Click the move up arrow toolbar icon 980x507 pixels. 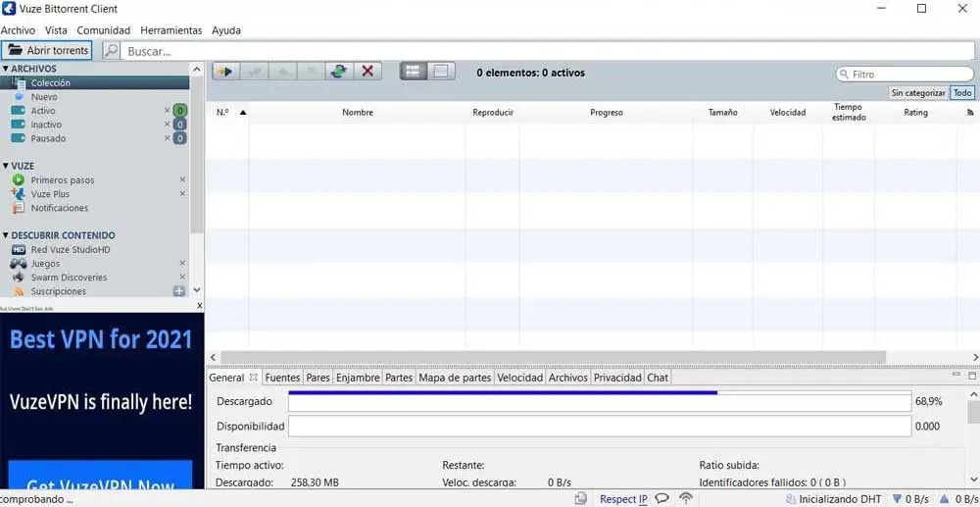tap(282, 72)
